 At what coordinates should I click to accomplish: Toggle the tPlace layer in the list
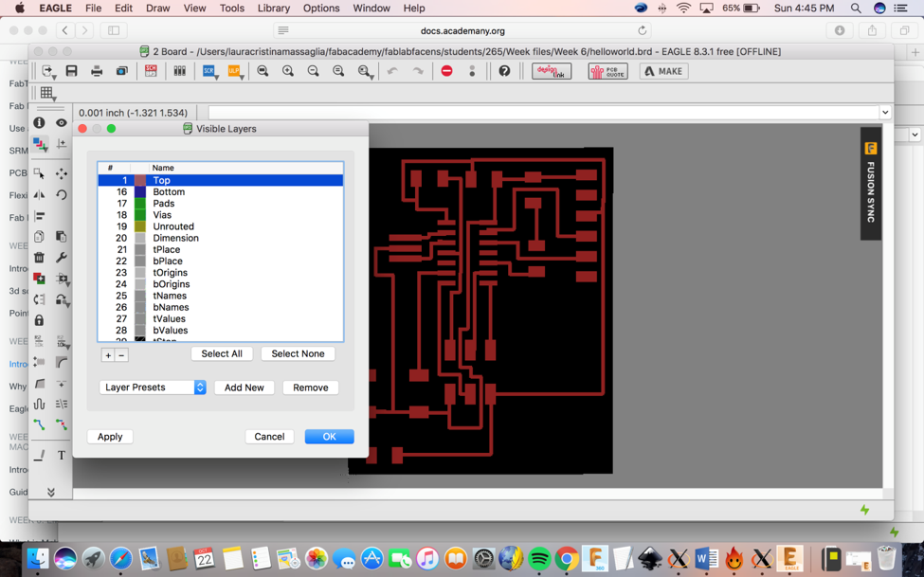point(166,250)
